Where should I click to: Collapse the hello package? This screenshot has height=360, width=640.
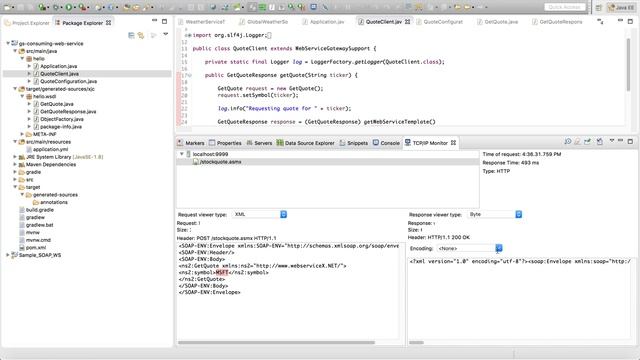(22, 58)
